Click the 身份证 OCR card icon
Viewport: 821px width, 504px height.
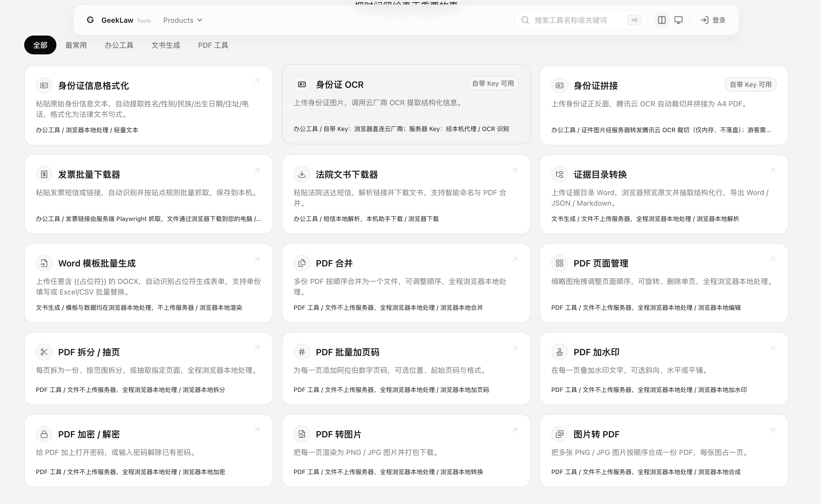click(302, 85)
